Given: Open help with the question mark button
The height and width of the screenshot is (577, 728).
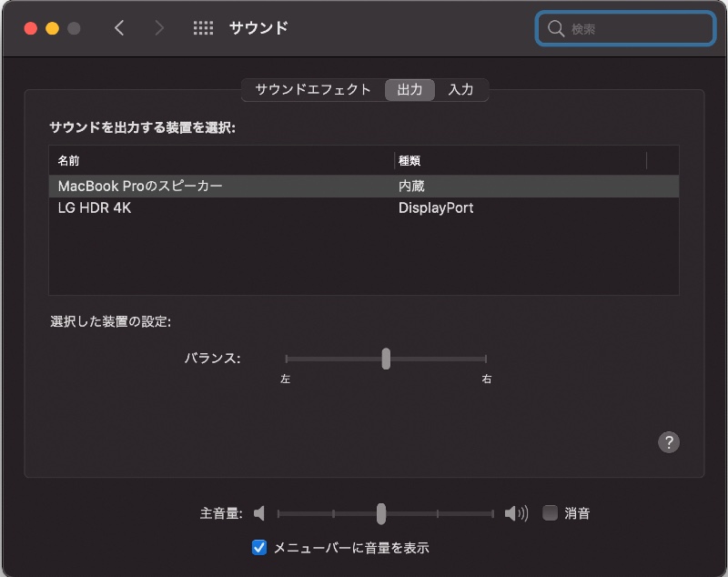Looking at the screenshot, I should coord(669,442).
